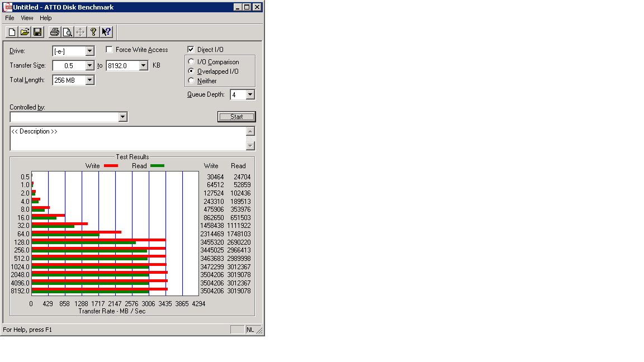Open the File menu
The image size is (644, 362).
click(x=10, y=18)
